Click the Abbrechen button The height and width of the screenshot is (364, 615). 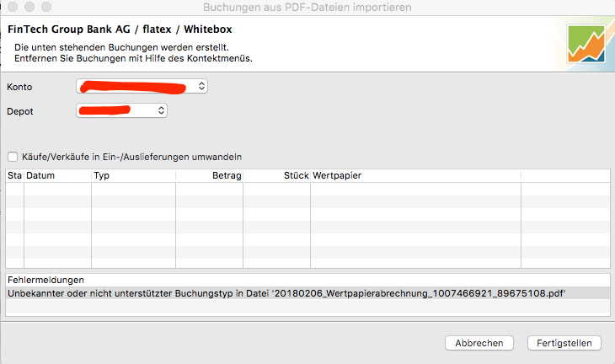click(479, 343)
